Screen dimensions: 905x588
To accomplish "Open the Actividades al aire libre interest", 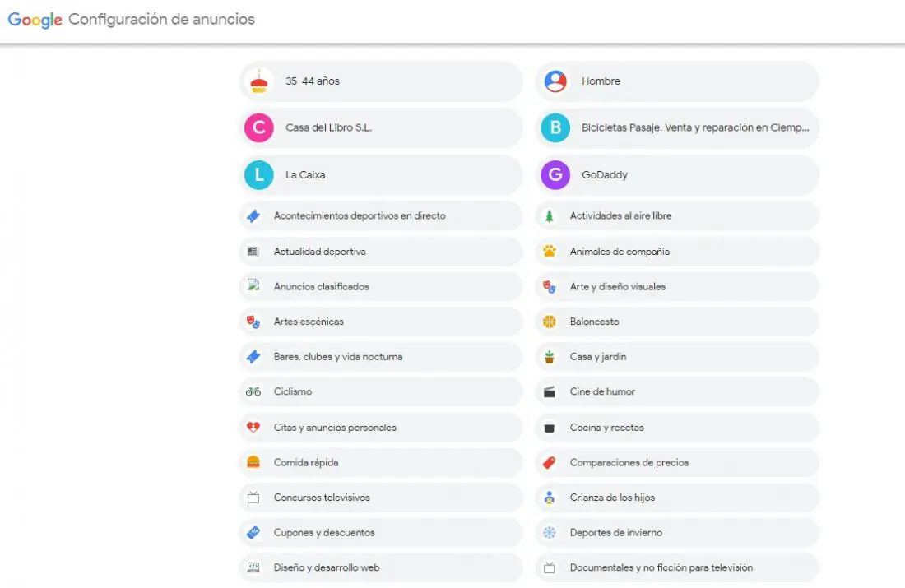I will click(x=677, y=215).
